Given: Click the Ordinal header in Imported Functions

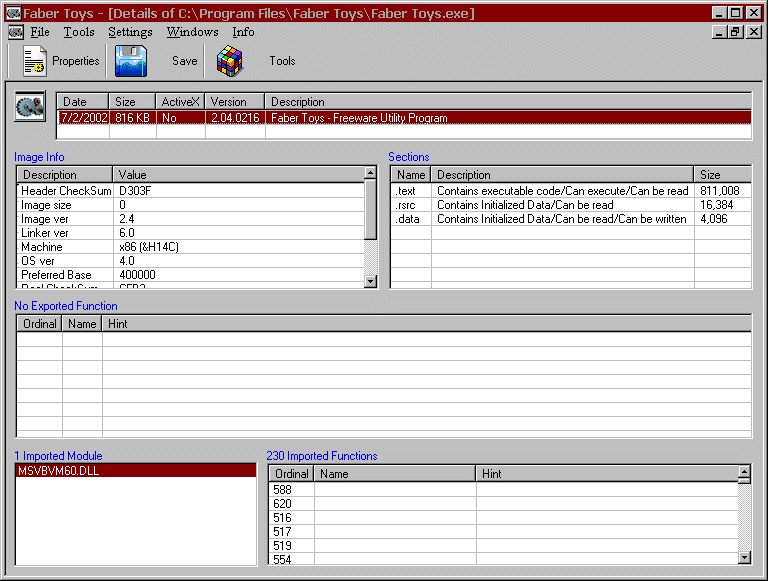Looking at the screenshot, I should (x=291, y=474).
